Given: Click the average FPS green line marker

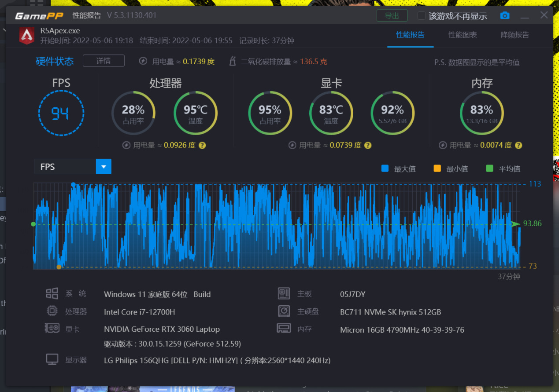Looking at the screenshot, I should point(33,224).
